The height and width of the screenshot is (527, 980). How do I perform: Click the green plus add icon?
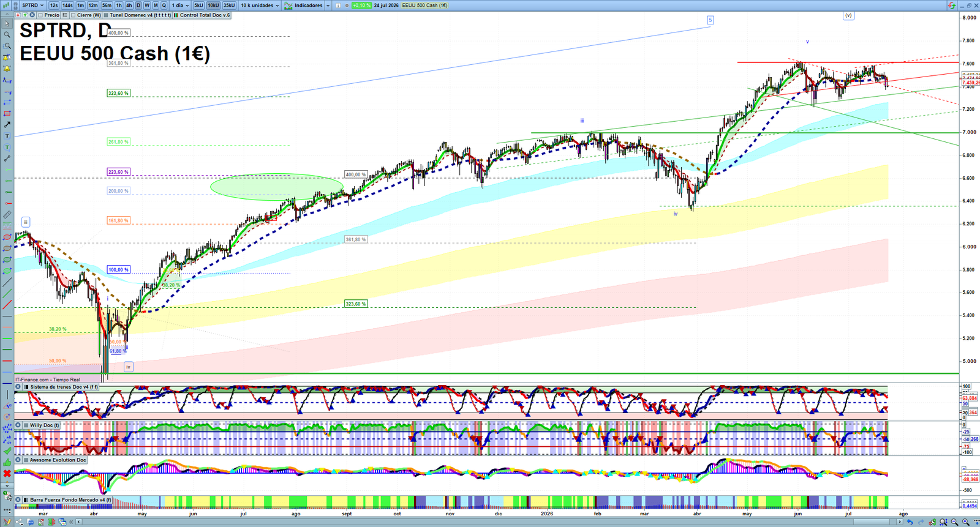[25, 15]
